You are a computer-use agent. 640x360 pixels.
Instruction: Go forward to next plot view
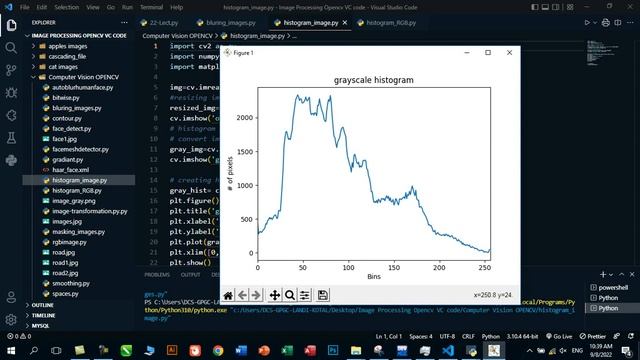pyautogui.click(x=256, y=295)
